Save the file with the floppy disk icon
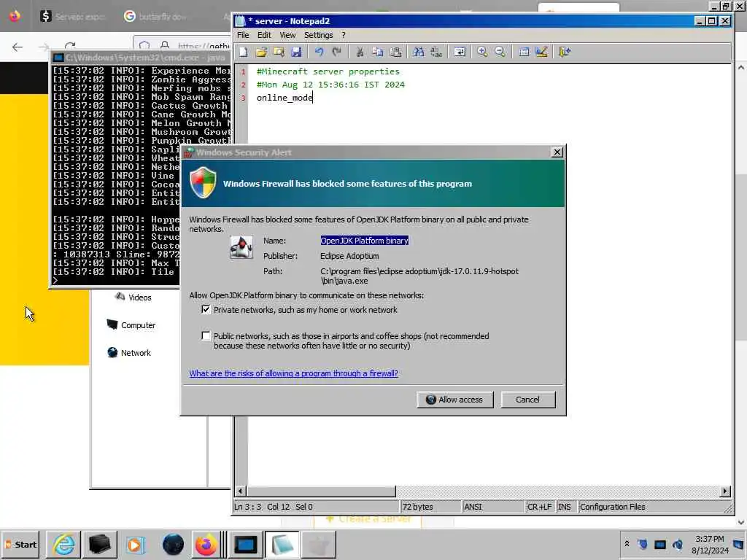This screenshot has height=560, width=747. (x=296, y=52)
